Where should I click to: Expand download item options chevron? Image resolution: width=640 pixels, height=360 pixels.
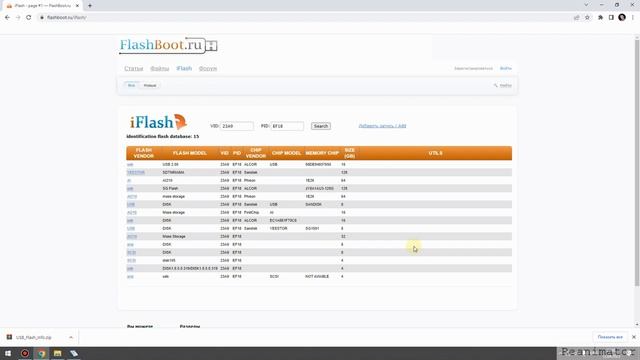click(71, 338)
